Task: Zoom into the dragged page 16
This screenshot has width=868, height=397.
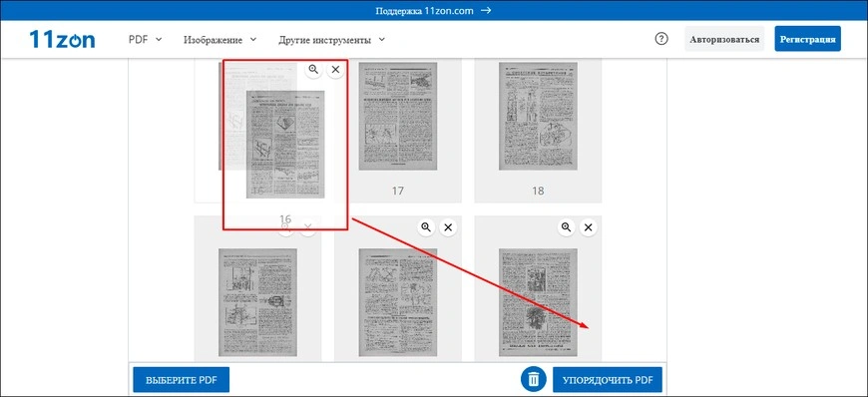Action: coord(314,69)
